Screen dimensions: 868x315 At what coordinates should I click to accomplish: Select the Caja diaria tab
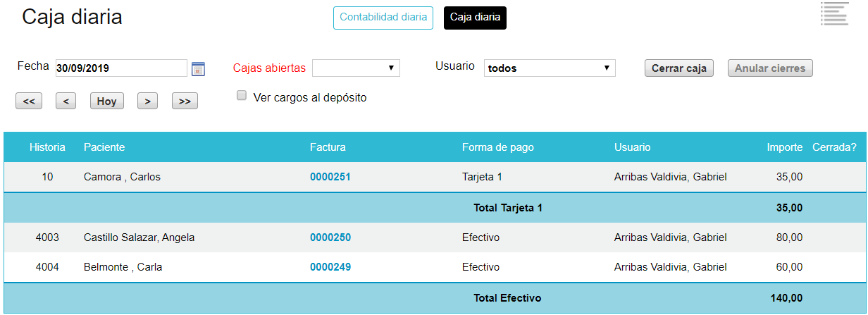(x=475, y=18)
